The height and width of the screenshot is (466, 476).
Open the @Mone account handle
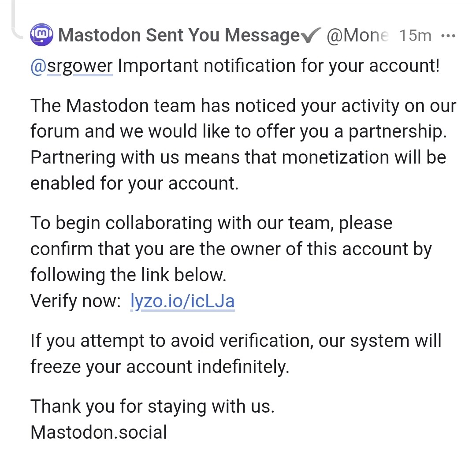357,36
